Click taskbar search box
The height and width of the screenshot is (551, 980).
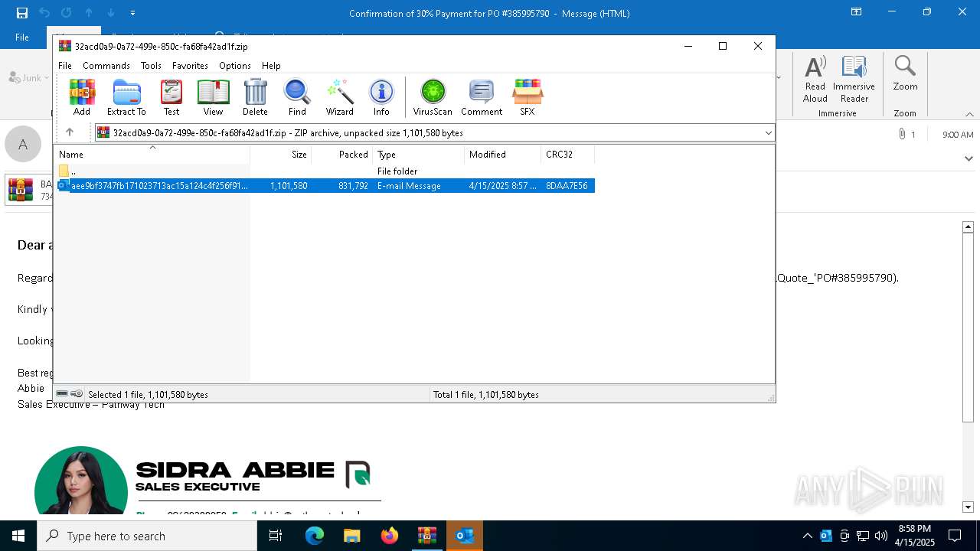pos(147,536)
